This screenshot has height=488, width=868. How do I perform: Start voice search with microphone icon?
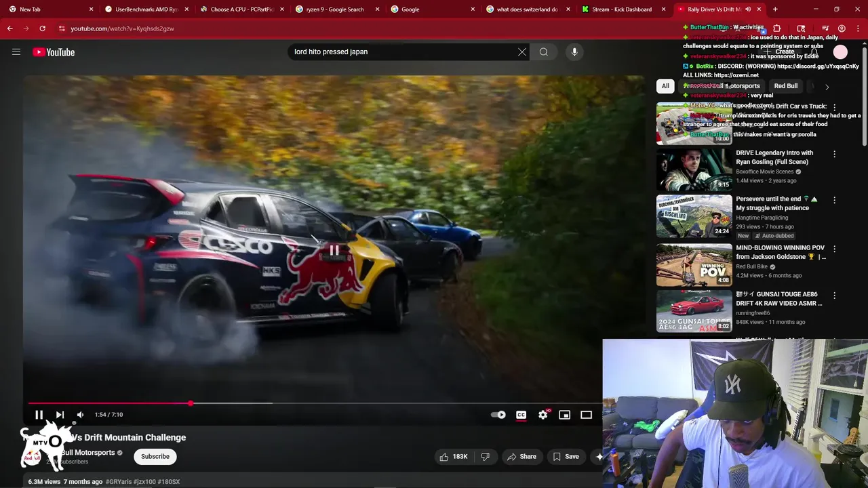pos(574,52)
